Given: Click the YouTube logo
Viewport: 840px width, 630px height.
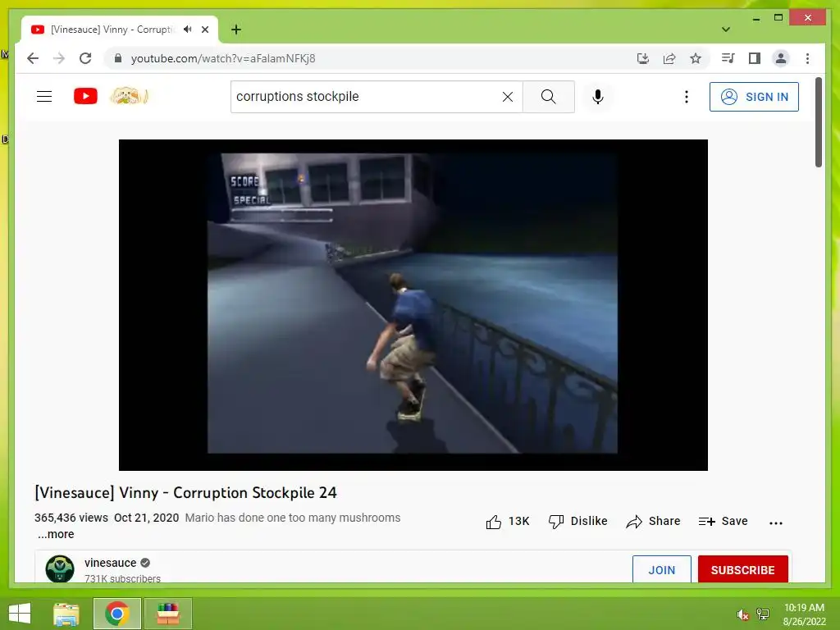Looking at the screenshot, I should 85,97.
